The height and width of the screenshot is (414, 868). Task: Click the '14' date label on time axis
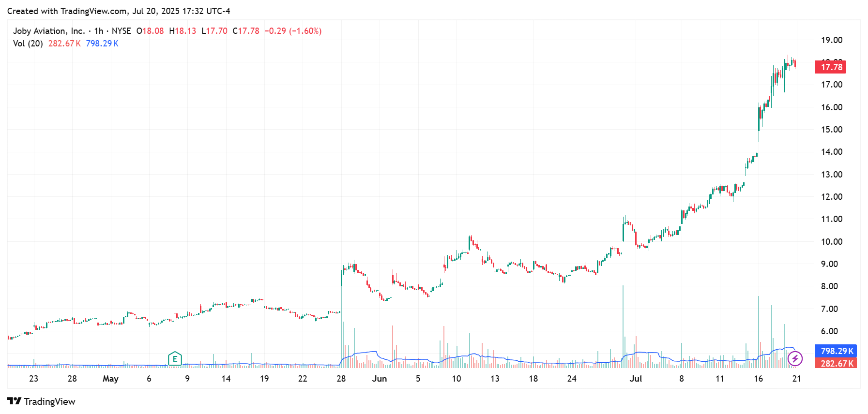point(226,379)
